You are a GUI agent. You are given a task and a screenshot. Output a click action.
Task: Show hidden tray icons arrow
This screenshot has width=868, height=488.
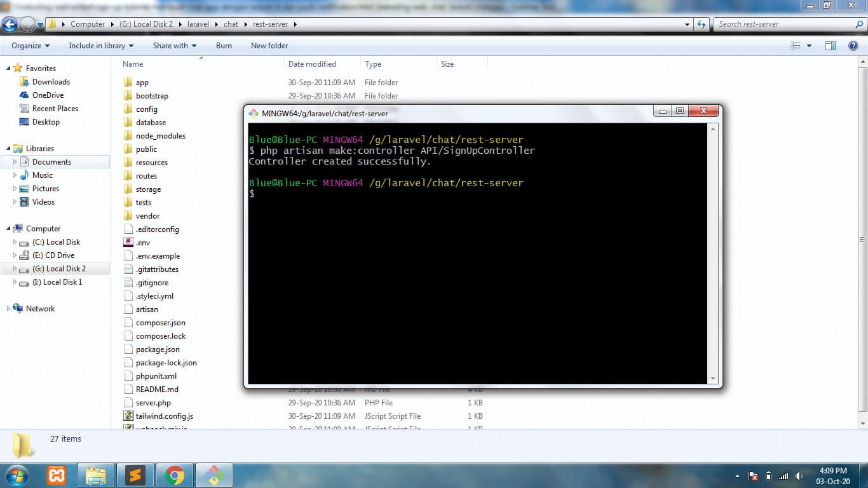coord(737,476)
